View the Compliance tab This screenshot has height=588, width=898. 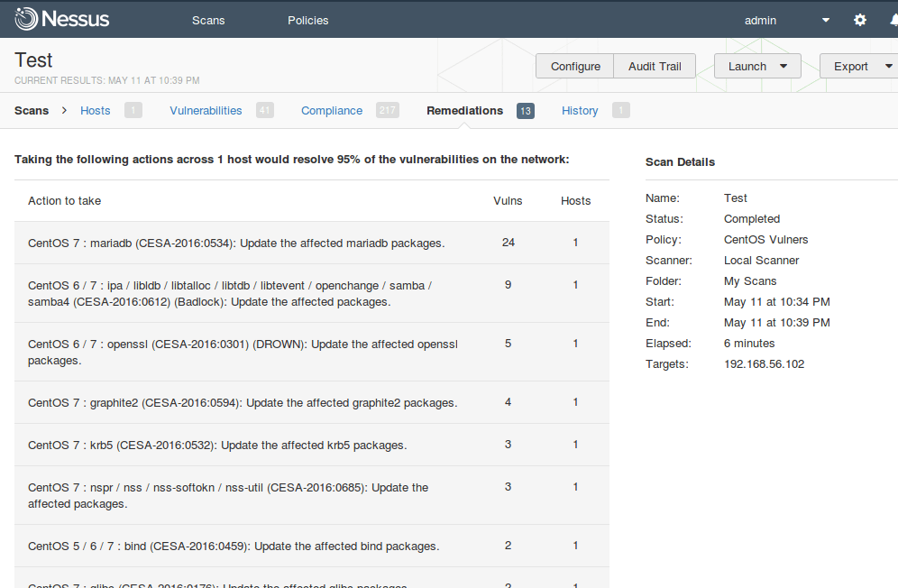pyautogui.click(x=331, y=110)
